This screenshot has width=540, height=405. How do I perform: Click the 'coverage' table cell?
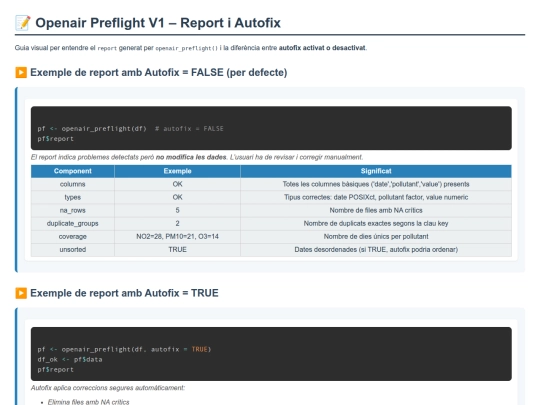pyautogui.click(x=73, y=237)
